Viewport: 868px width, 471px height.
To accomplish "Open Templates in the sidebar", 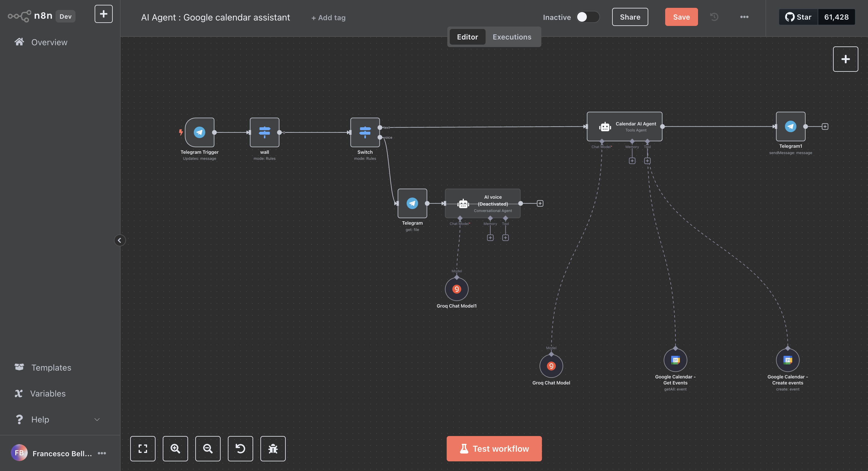I will 51,368.
